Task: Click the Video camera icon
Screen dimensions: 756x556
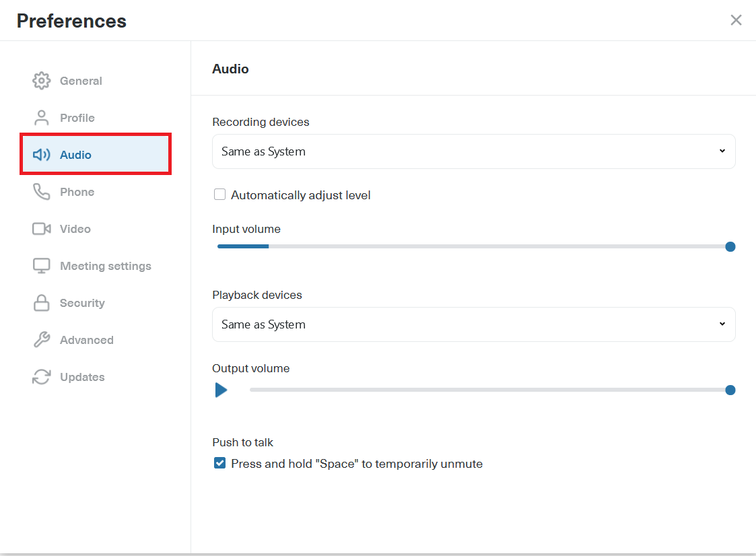Action: pyautogui.click(x=41, y=228)
